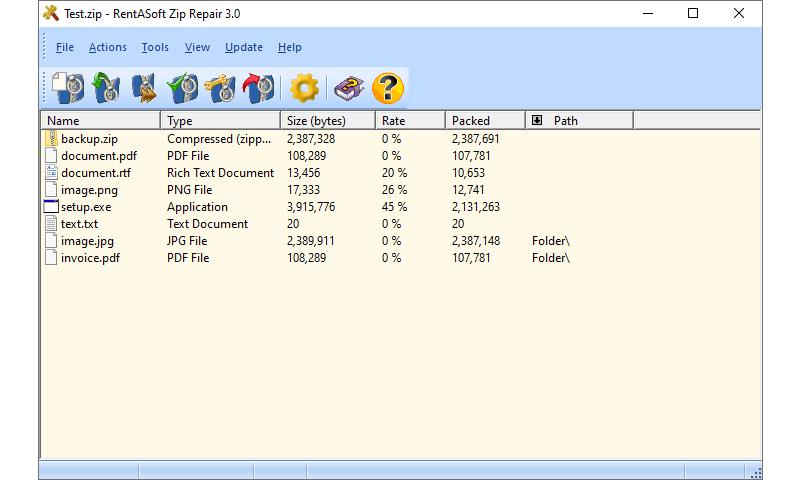
Task: Click the app icon in the title bar
Action: pyautogui.click(x=51, y=13)
